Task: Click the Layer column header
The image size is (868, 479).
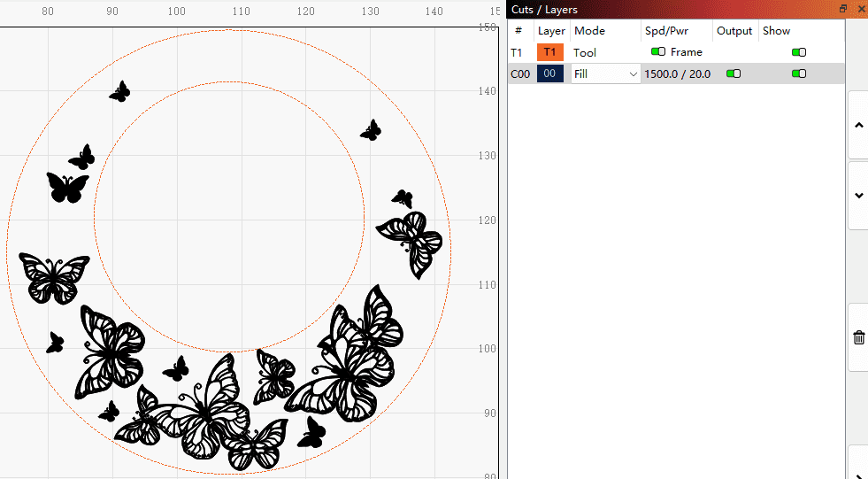Action: [551, 31]
